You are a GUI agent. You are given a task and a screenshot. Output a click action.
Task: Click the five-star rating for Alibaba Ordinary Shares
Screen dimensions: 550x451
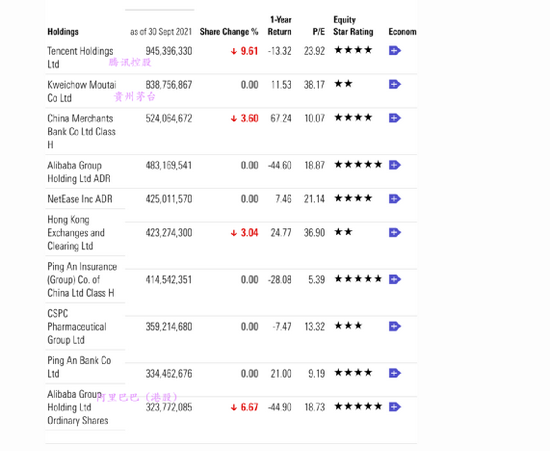point(358,406)
